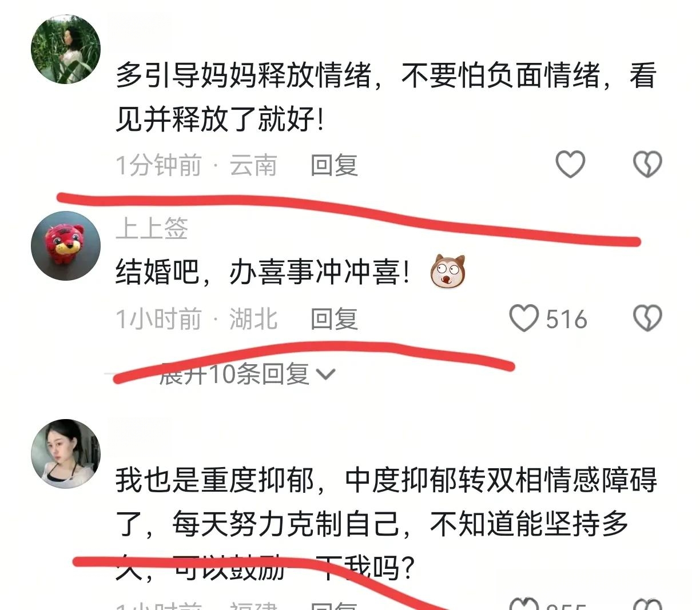The image size is (700, 610).
Task: Reply to the 1分钟前 云南 comment
Action: pos(334,165)
